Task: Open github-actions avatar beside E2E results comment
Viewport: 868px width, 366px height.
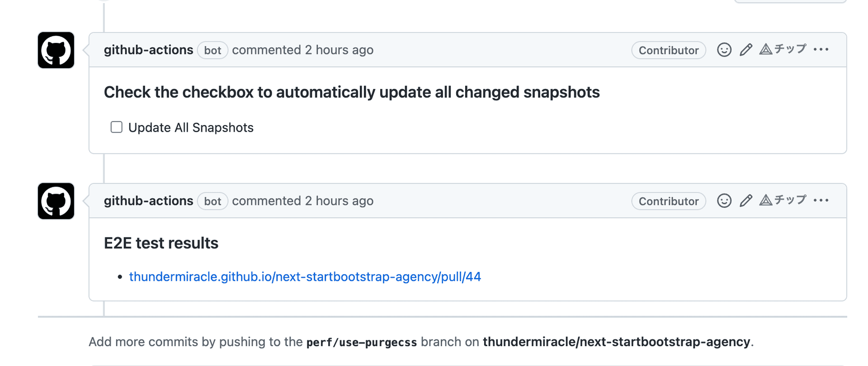Action: pos(56,201)
